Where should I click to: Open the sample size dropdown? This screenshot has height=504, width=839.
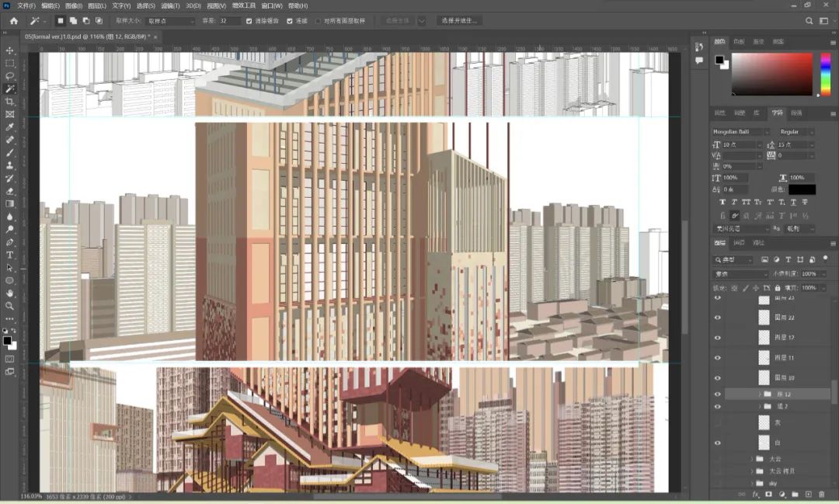pos(171,21)
